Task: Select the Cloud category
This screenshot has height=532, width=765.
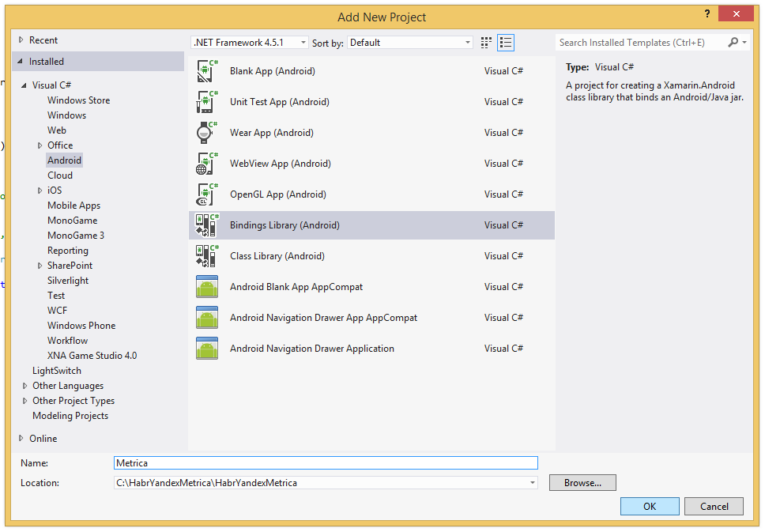Action: click(x=60, y=175)
